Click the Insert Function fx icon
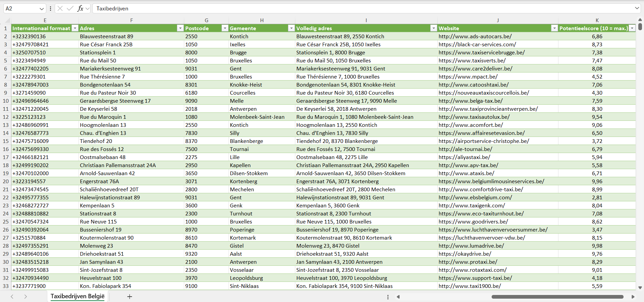Viewport: 644px width, 302px height. click(80, 8)
